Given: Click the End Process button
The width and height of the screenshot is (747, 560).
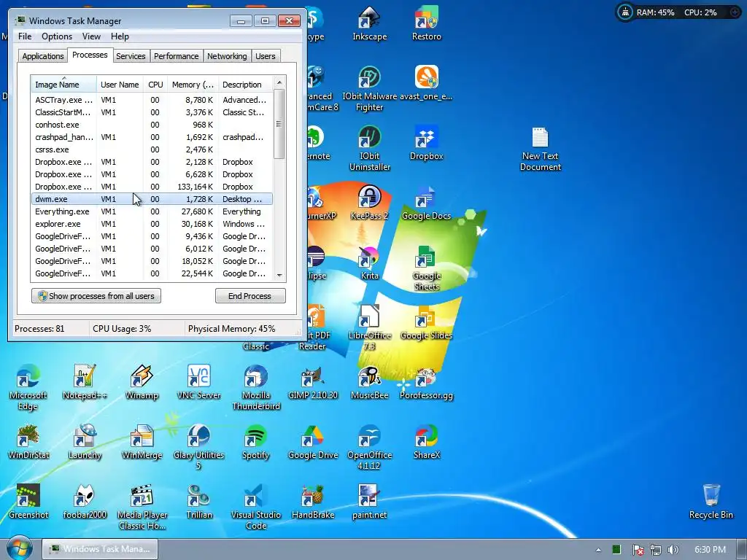Looking at the screenshot, I should click(x=250, y=296).
